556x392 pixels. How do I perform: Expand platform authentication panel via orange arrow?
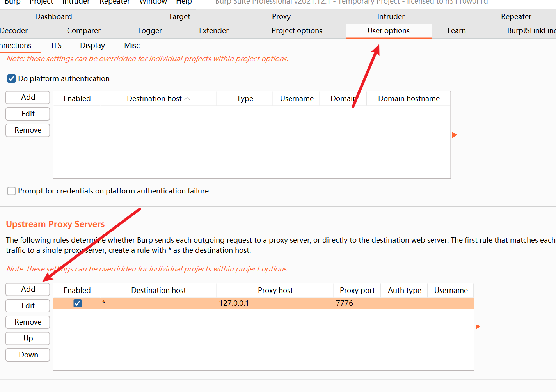pos(454,135)
